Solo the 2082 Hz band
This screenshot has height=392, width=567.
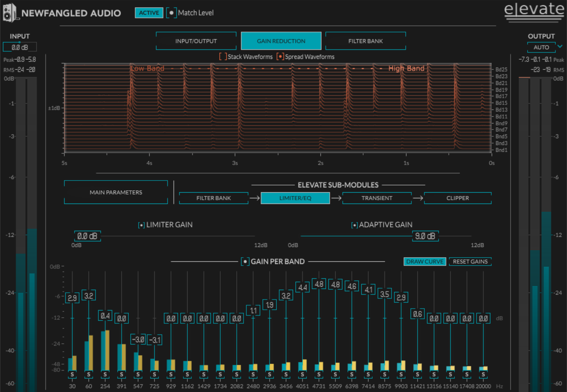pyautogui.click(x=237, y=375)
